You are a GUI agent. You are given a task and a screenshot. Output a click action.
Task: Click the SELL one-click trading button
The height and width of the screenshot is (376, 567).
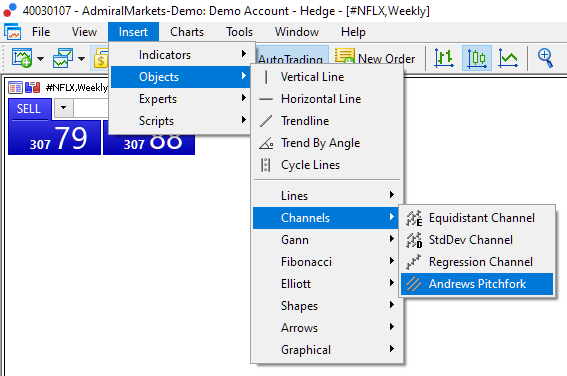click(30, 109)
